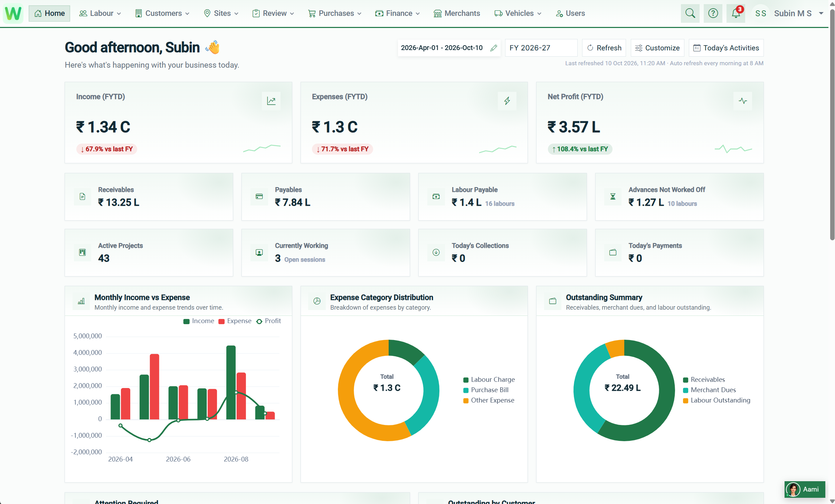This screenshot has width=835, height=504.
Task: Open the notifications bell with badge
Action: click(736, 13)
